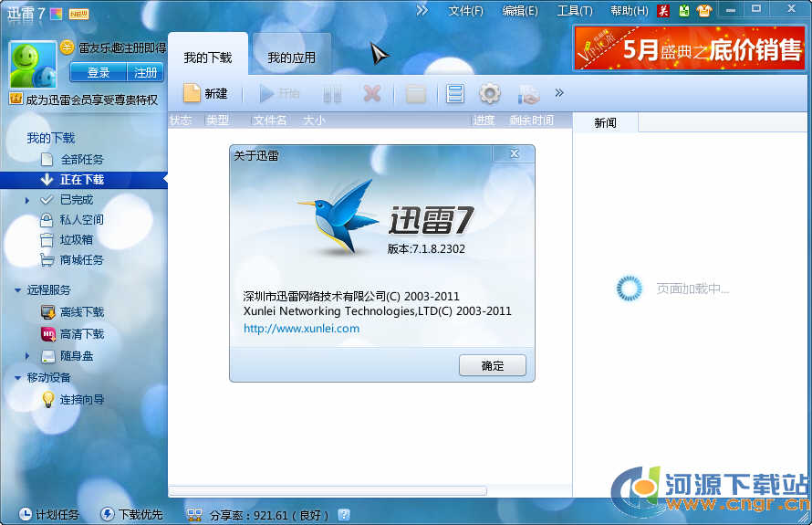Click 下载优先 in status bar

pyautogui.click(x=132, y=514)
